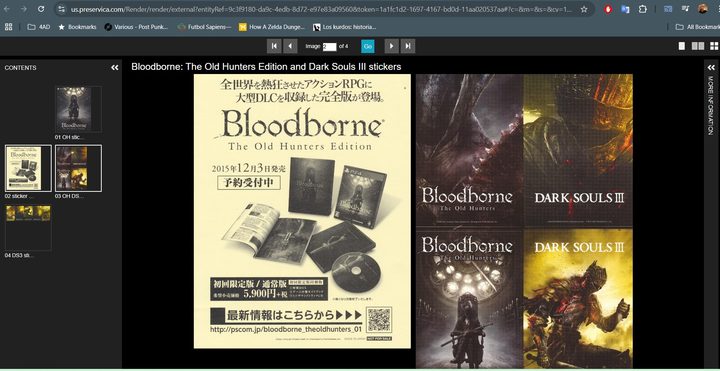Open the media controls music icon
The image size is (720, 371).
point(685,9)
